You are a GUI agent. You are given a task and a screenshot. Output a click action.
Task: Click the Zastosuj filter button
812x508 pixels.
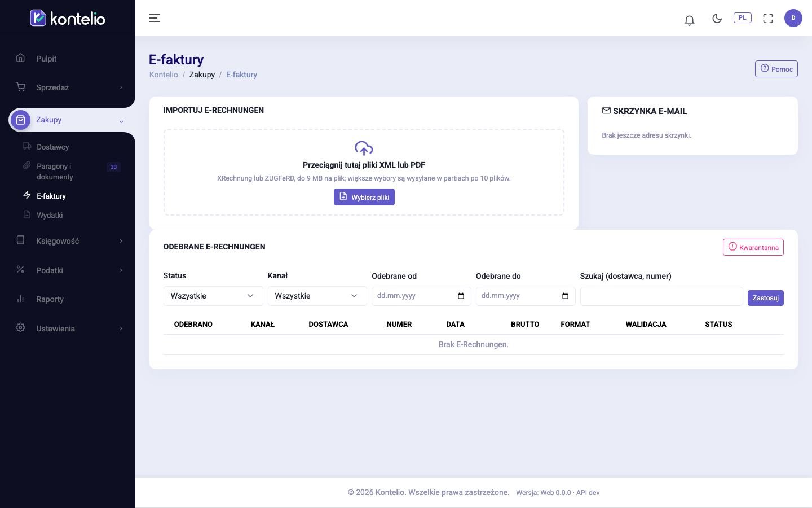(x=765, y=297)
